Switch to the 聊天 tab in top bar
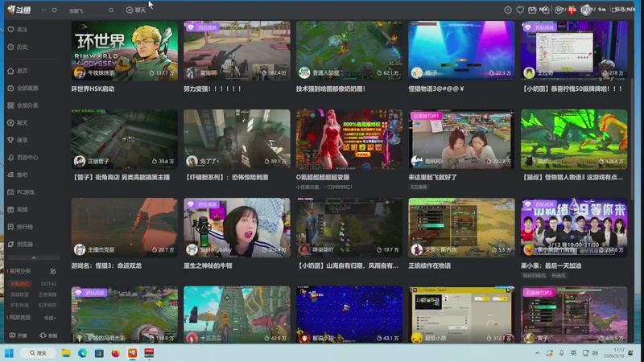 [136, 10]
